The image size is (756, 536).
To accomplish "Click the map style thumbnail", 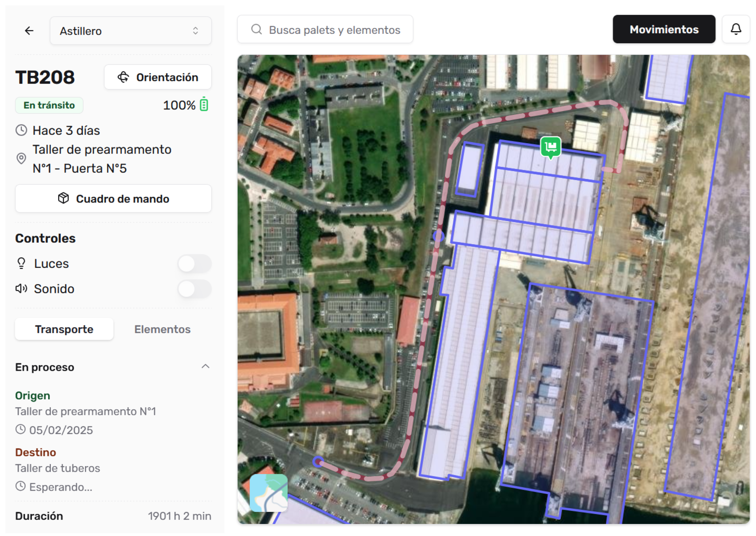I will click(269, 493).
